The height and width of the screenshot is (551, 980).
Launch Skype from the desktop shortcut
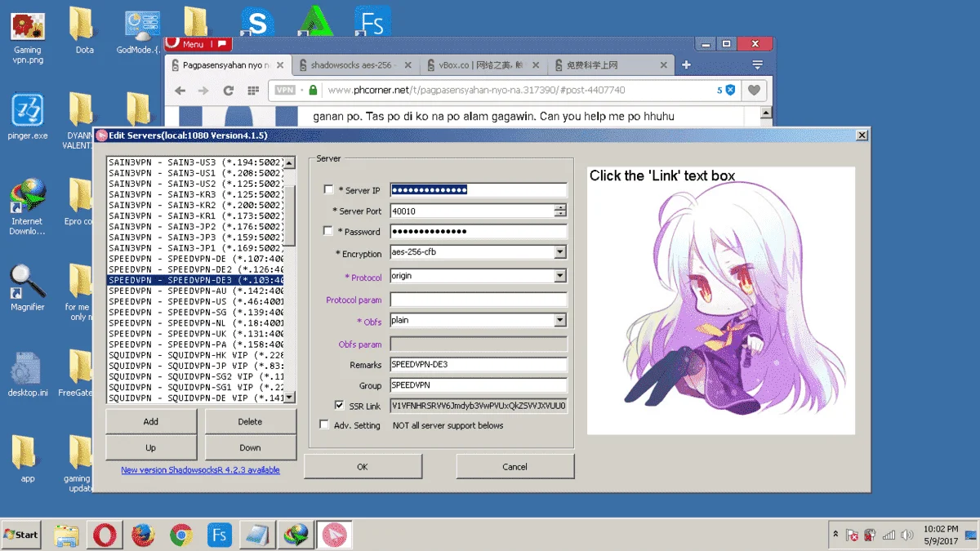(256, 23)
